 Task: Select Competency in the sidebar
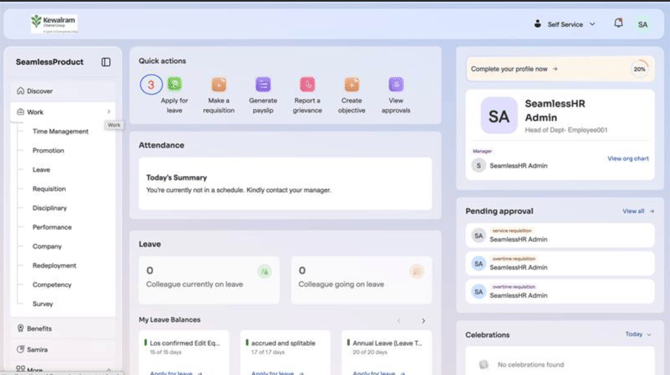click(x=52, y=284)
